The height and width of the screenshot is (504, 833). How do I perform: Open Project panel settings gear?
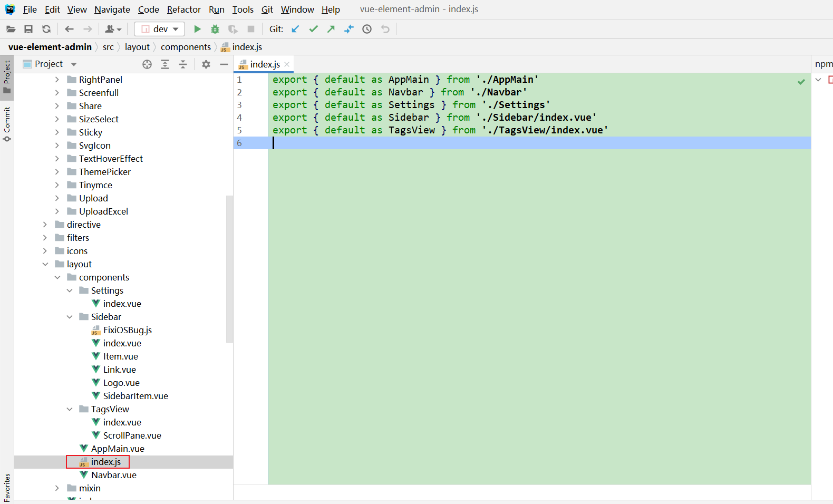click(x=206, y=64)
